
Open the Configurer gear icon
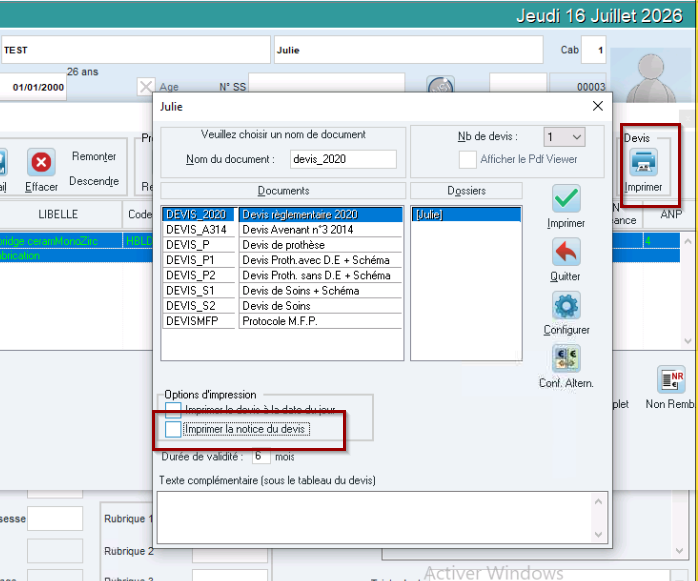tap(566, 305)
